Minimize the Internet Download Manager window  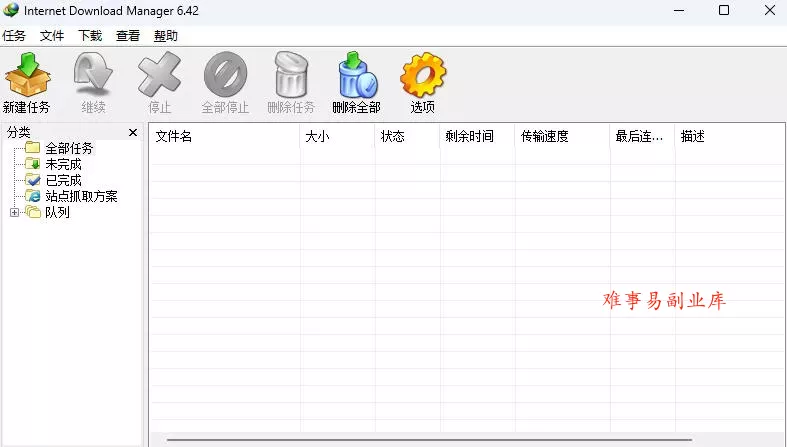679,10
